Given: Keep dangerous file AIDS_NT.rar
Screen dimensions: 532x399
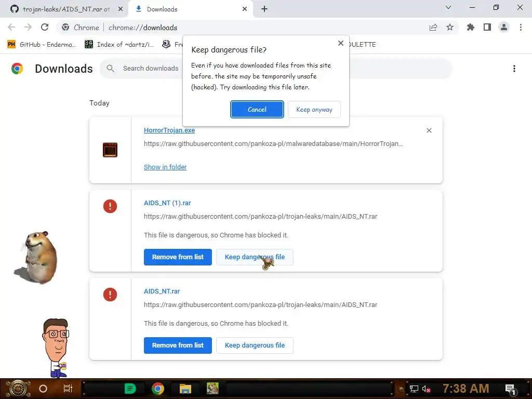Looking at the screenshot, I should click(x=255, y=345).
